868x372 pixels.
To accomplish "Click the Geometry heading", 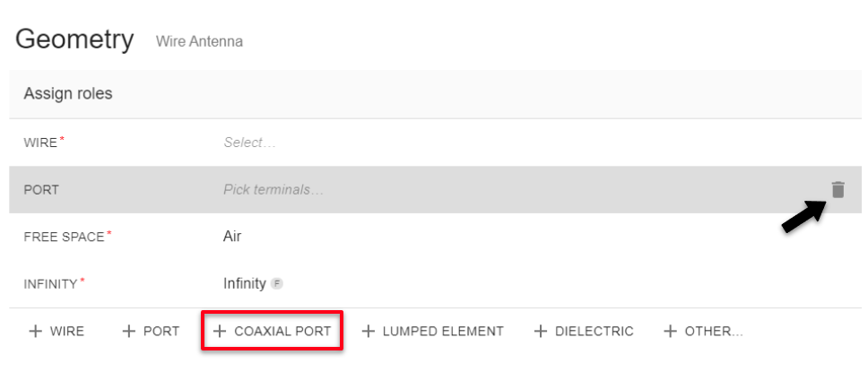I will [74, 39].
